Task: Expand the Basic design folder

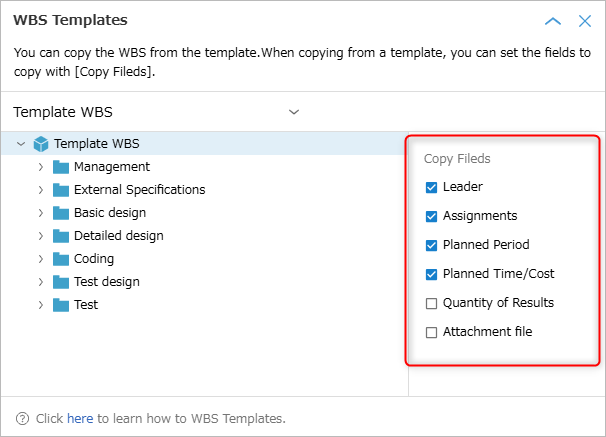Action: (41, 213)
